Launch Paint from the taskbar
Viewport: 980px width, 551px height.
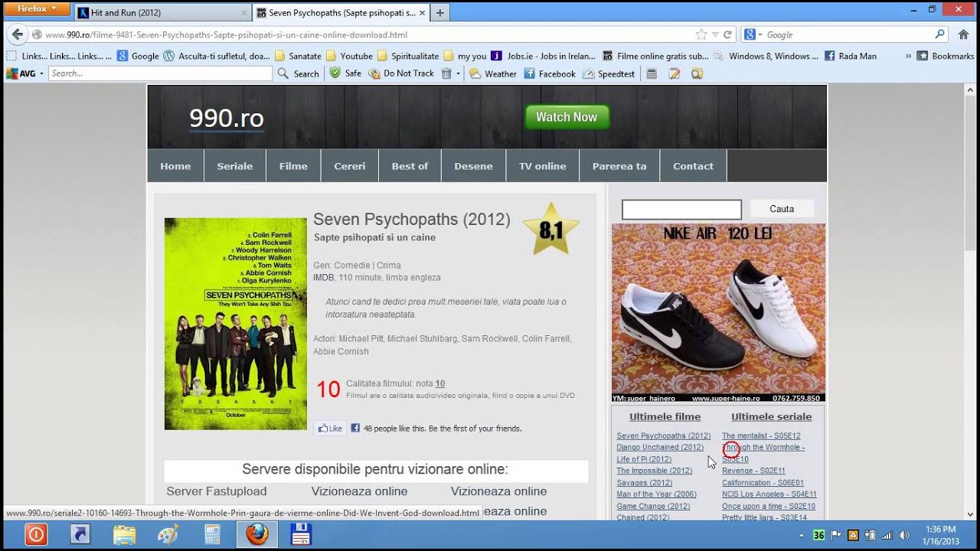coord(168,534)
